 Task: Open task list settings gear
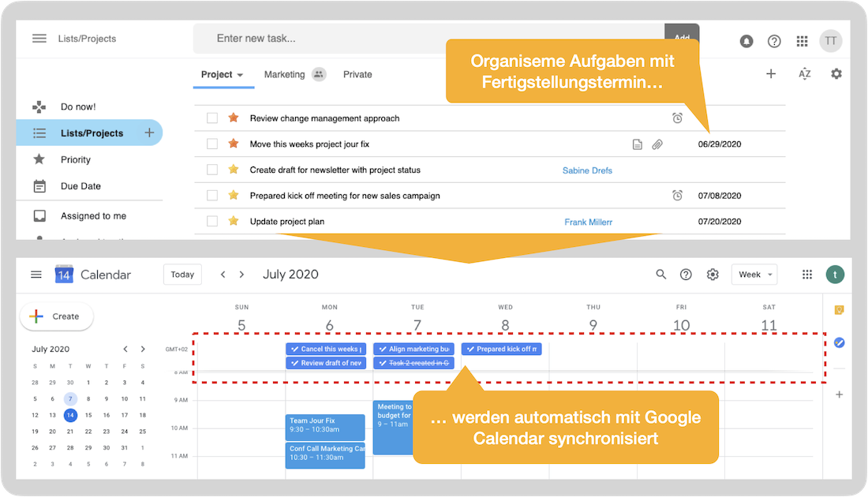coord(836,73)
